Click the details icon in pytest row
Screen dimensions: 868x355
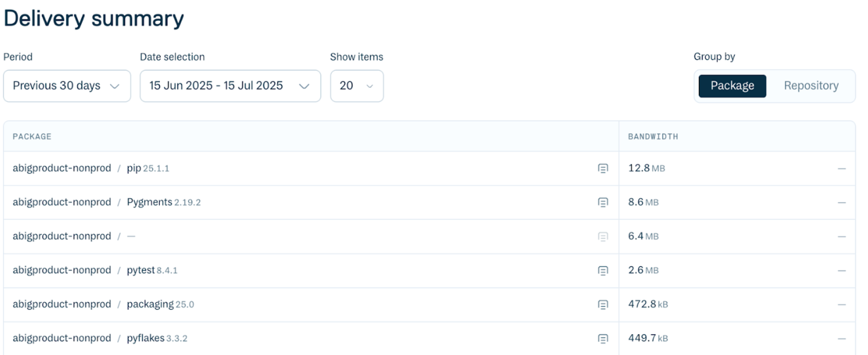(603, 270)
